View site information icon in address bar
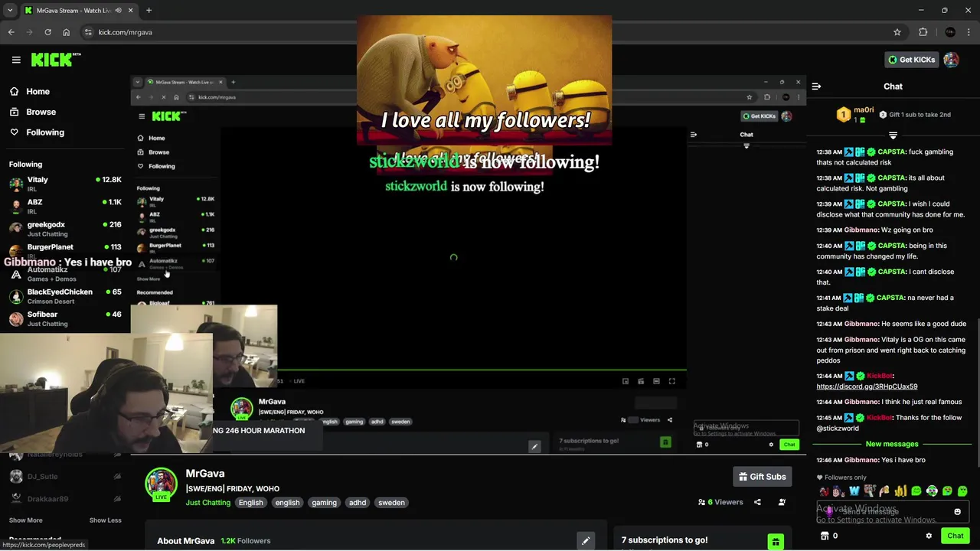Image resolution: width=980 pixels, height=551 pixels. [x=89, y=32]
